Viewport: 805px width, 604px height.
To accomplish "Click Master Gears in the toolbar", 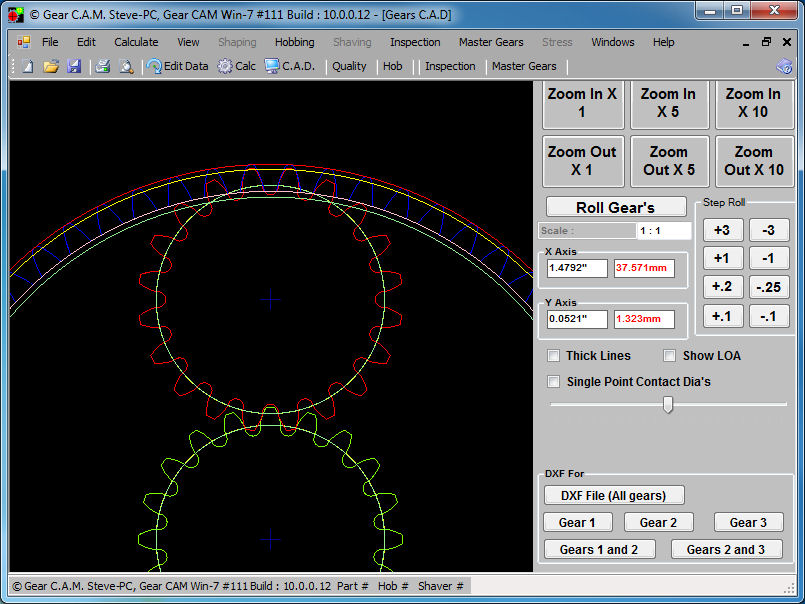I will click(x=524, y=66).
